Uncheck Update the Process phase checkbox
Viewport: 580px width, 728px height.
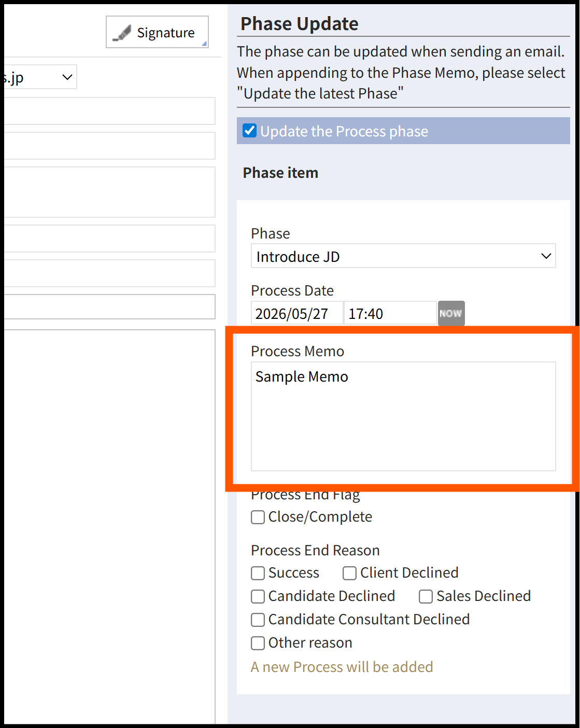pos(250,131)
